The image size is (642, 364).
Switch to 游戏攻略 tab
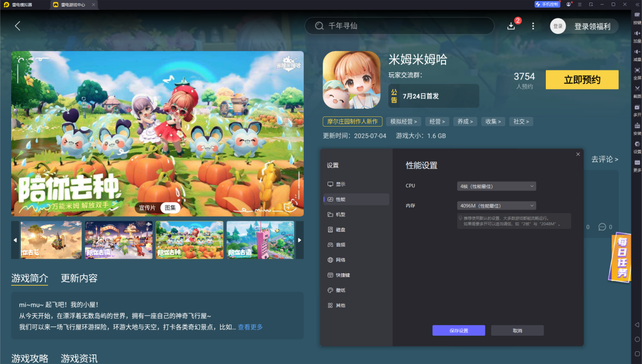pos(30,358)
